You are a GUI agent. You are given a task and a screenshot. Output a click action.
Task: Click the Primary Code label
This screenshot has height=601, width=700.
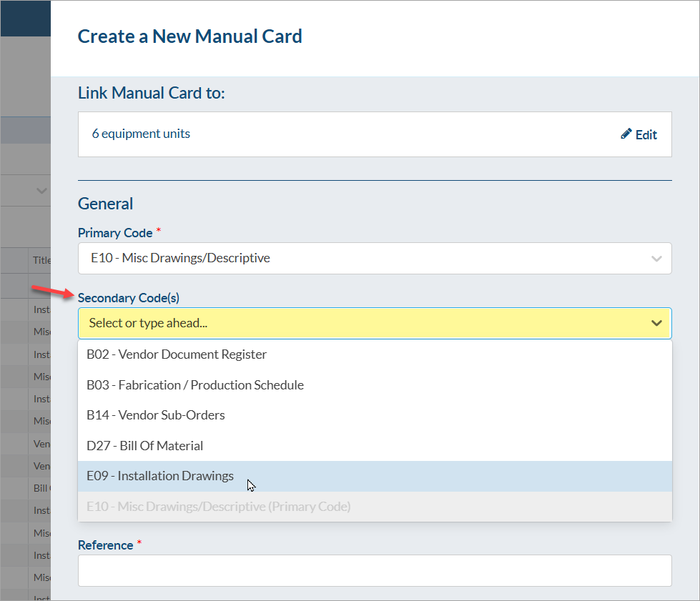click(115, 233)
